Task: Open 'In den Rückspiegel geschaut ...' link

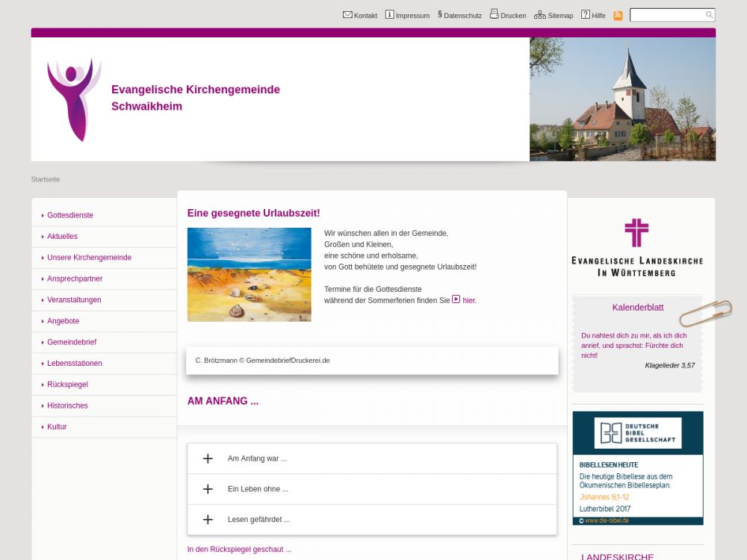Action: (239, 550)
